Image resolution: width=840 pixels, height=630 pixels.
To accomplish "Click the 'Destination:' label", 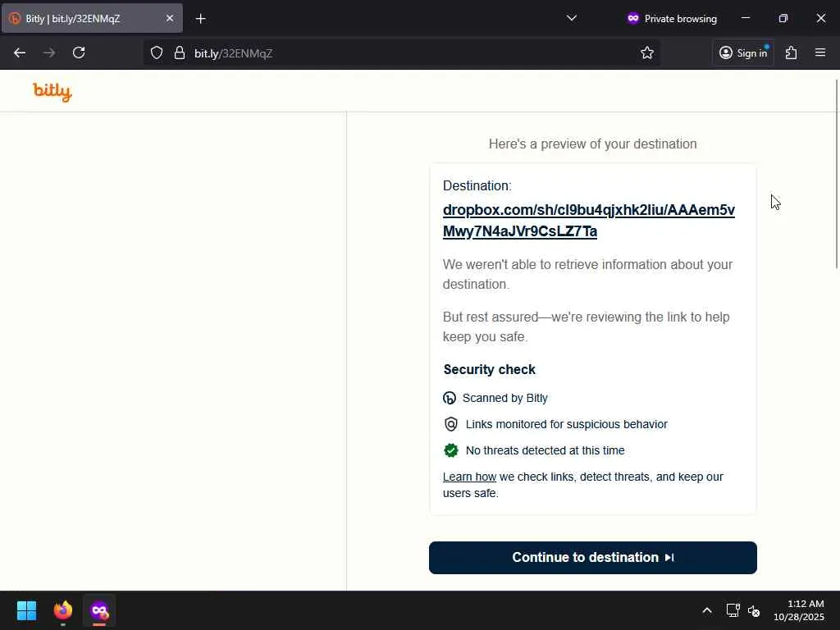I will (x=477, y=186).
